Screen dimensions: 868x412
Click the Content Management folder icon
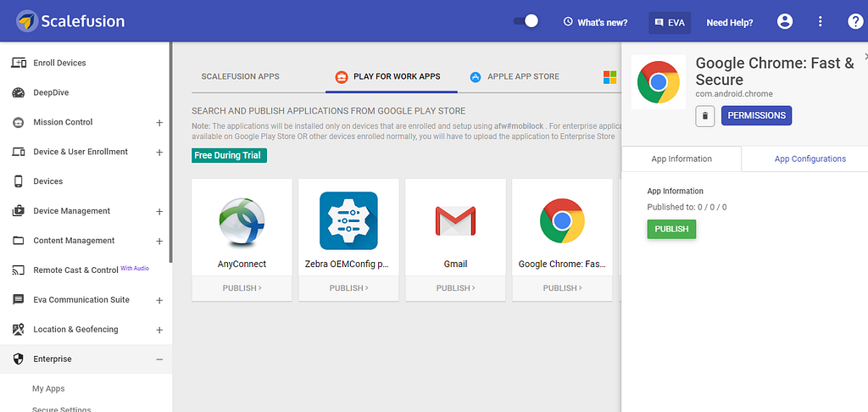click(19, 241)
